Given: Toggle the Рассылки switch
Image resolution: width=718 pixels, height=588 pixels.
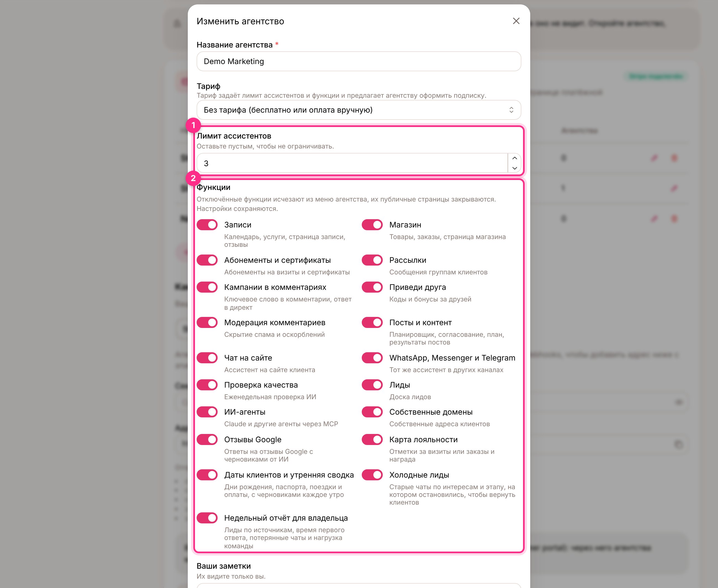Looking at the screenshot, I should pyautogui.click(x=372, y=260).
